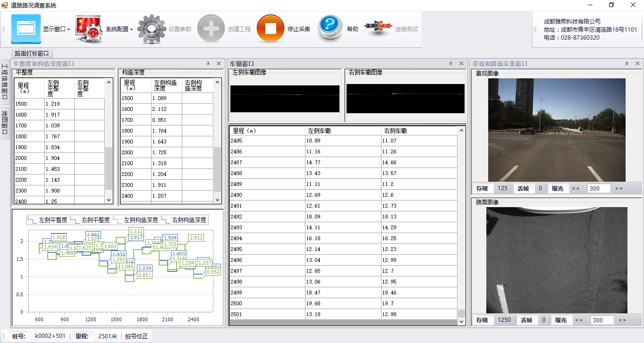The image size is (644, 343).
Task: Click the 左侧构造深度 legend entry
Action: (136, 220)
